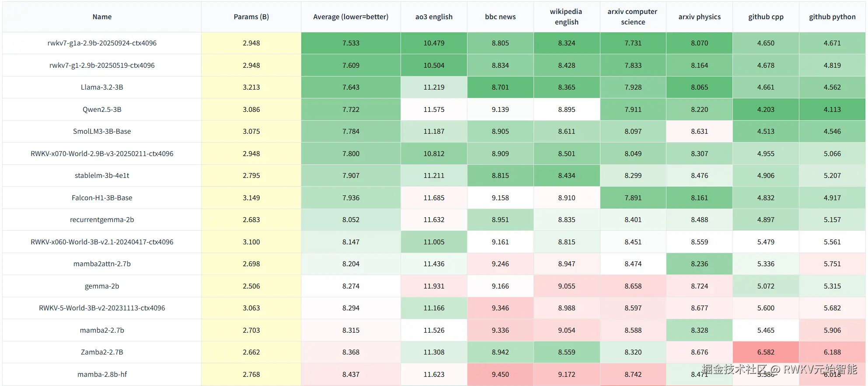Click the Qwen2.5-3B model name cell
868x386 pixels.
[x=102, y=110]
